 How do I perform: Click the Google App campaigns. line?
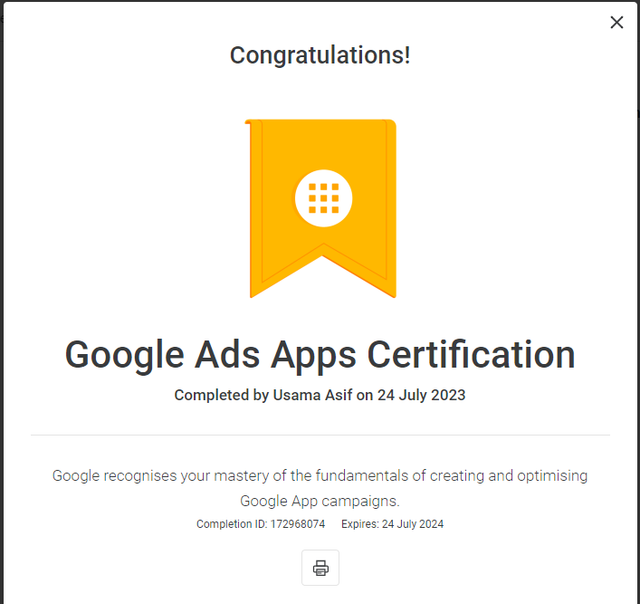[x=320, y=501]
